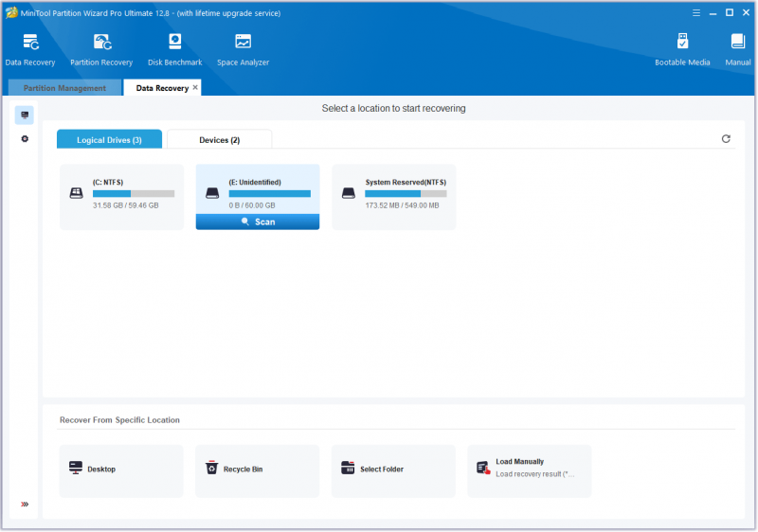
Task: Select the Logical Drives (3) tab
Action: click(x=109, y=139)
